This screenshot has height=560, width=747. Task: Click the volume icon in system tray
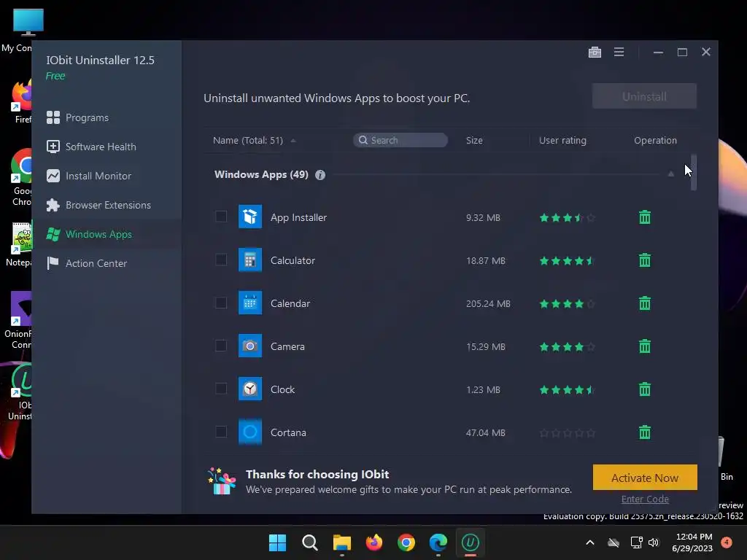[x=654, y=542]
